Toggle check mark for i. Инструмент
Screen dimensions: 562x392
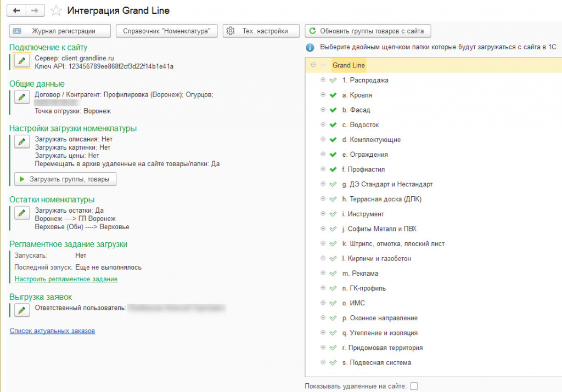pyautogui.click(x=333, y=214)
